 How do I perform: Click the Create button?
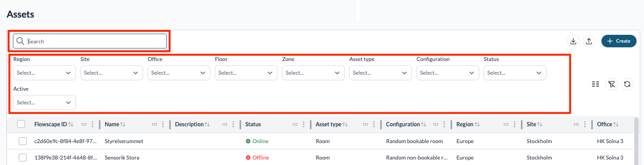pyautogui.click(x=619, y=41)
